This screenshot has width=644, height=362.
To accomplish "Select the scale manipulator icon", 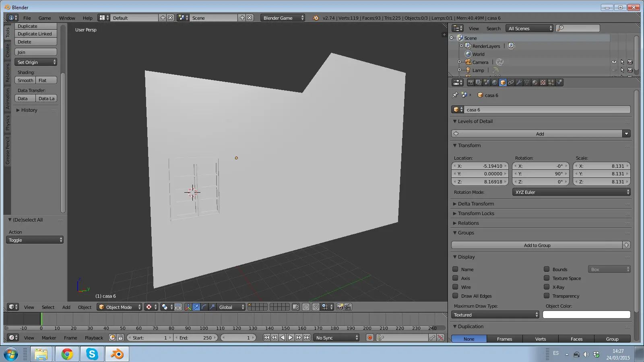I will click(x=212, y=307).
